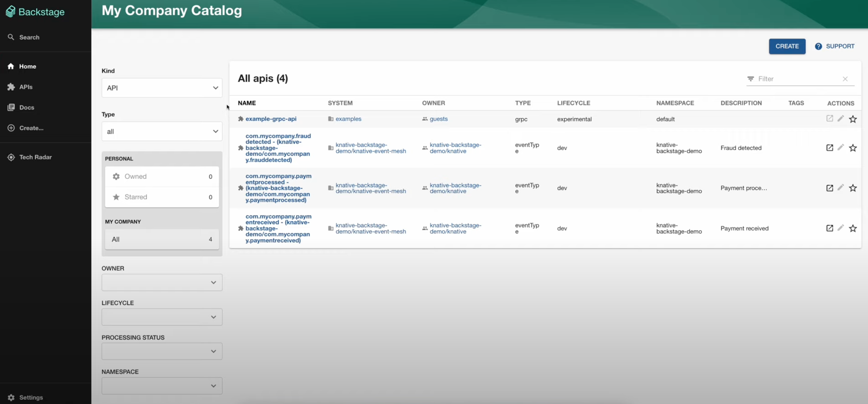Edit the Fraud detected API with pencil icon
The image size is (868, 404).
click(x=841, y=148)
